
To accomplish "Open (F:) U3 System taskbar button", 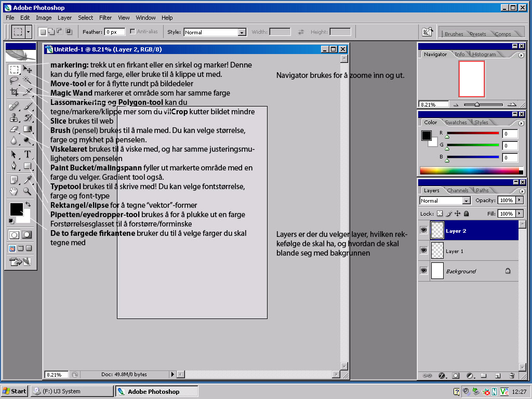I will [x=72, y=391].
